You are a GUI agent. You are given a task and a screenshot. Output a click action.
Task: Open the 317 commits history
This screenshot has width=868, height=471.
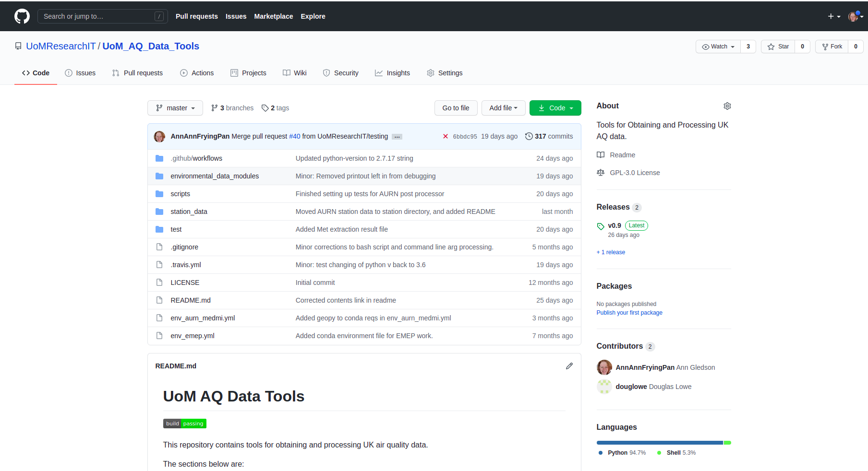pyautogui.click(x=549, y=136)
